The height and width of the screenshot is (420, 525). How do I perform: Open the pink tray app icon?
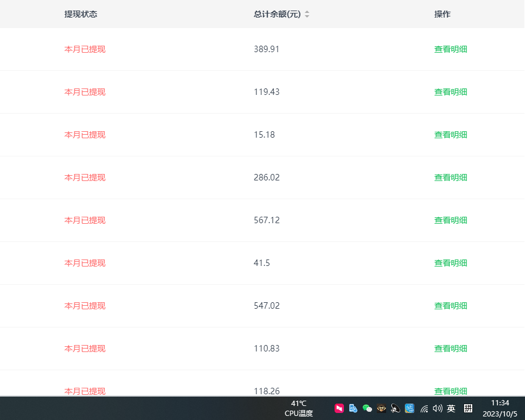click(339, 408)
